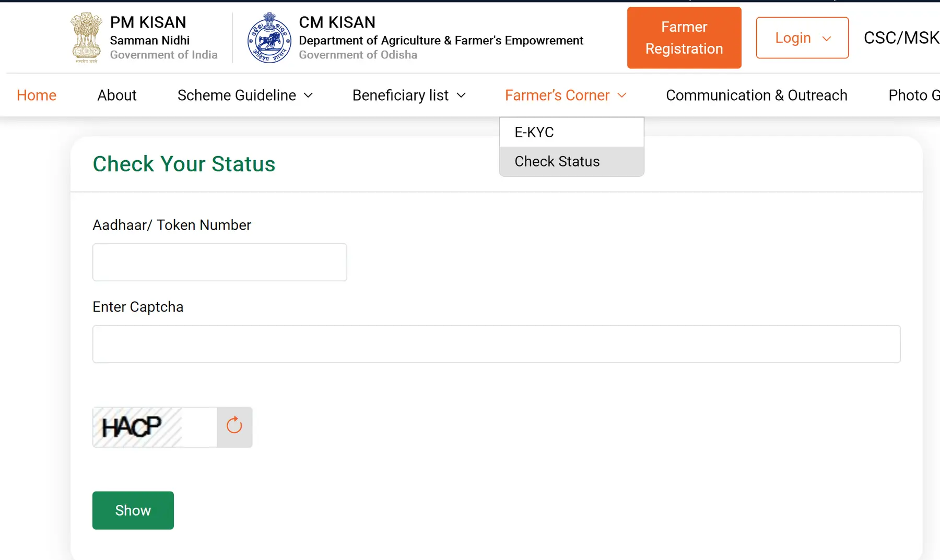Click the Aadhaar/Token Number input field
940x560 pixels.
click(219, 262)
